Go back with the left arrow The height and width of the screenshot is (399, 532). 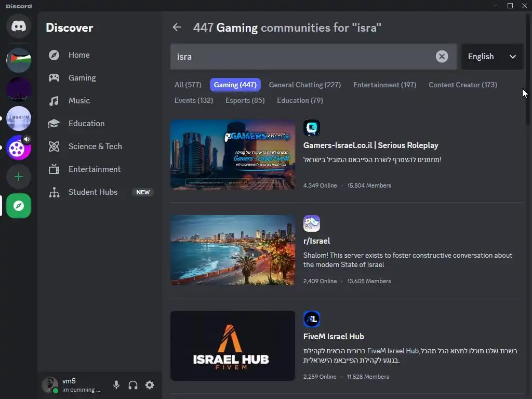click(x=177, y=27)
